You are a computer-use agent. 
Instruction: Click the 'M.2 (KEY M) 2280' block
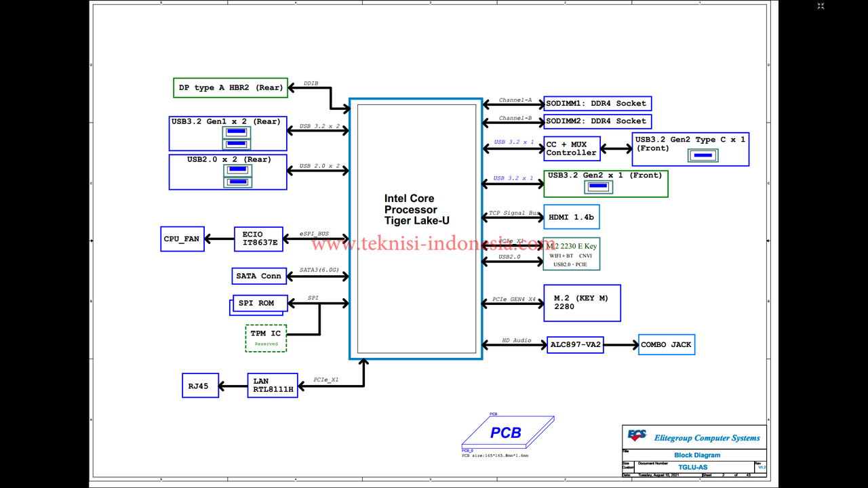click(582, 303)
